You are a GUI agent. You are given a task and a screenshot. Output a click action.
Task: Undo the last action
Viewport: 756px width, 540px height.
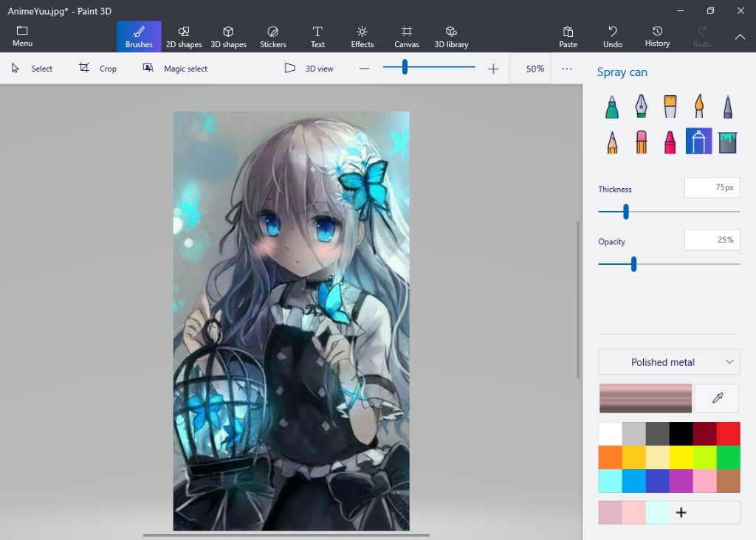[613, 37]
